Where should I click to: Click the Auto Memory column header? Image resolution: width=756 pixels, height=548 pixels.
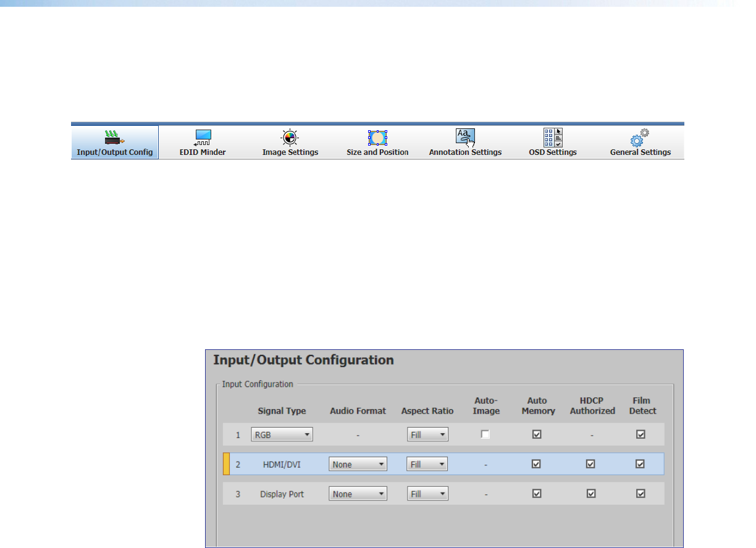[538, 405]
